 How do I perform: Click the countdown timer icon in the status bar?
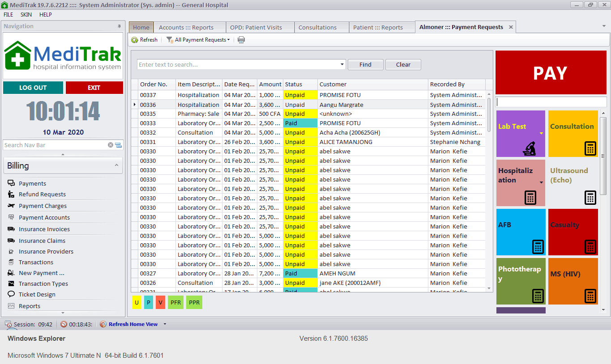point(64,324)
